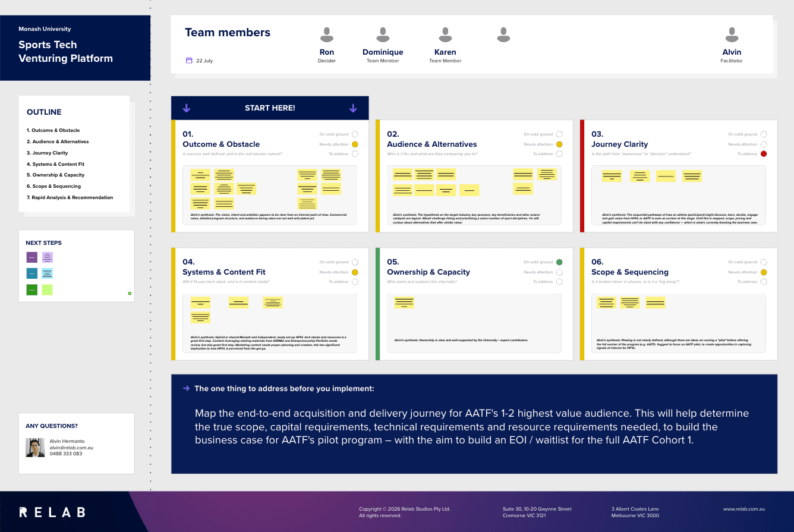Click the '04. Systems & Content Fit' card title
The height and width of the screenshot is (532, 794).
(x=224, y=267)
